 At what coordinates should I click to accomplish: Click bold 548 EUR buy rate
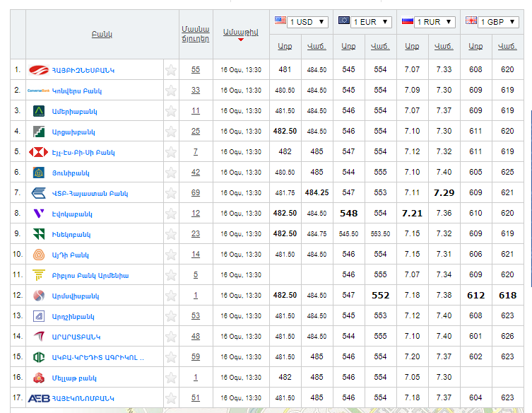tap(348, 214)
